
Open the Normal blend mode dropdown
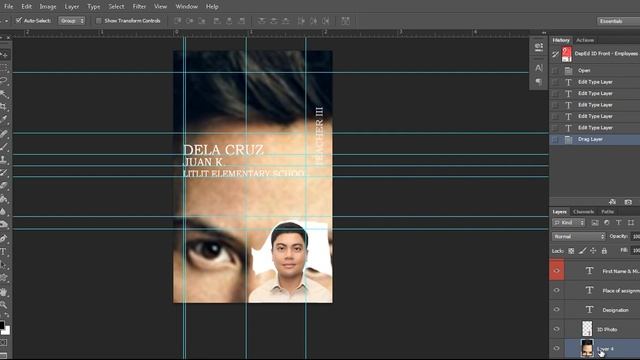579,236
